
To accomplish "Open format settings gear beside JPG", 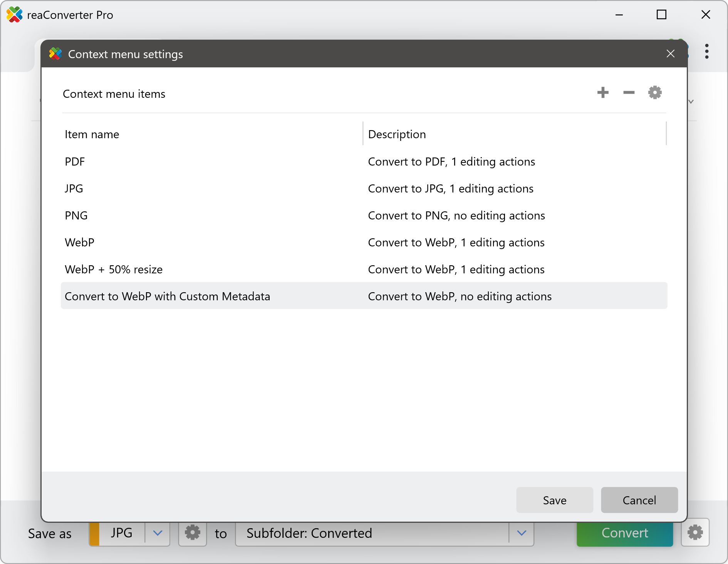I will click(193, 533).
